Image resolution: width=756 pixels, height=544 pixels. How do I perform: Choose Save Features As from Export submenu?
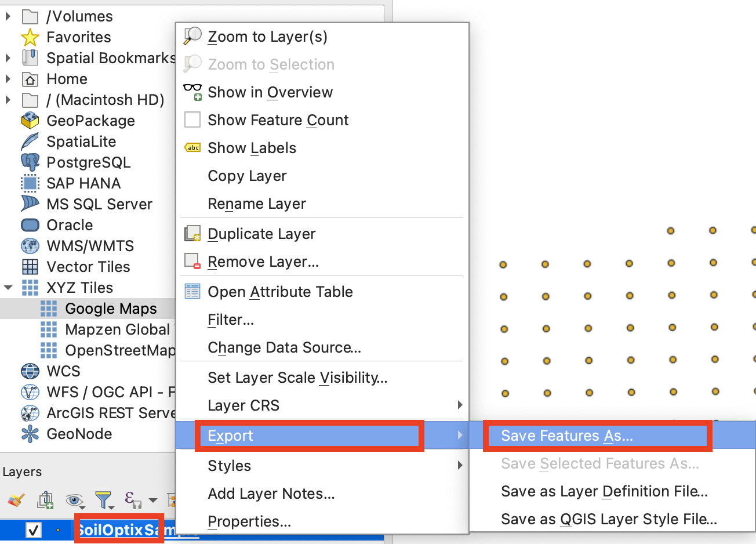point(566,436)
